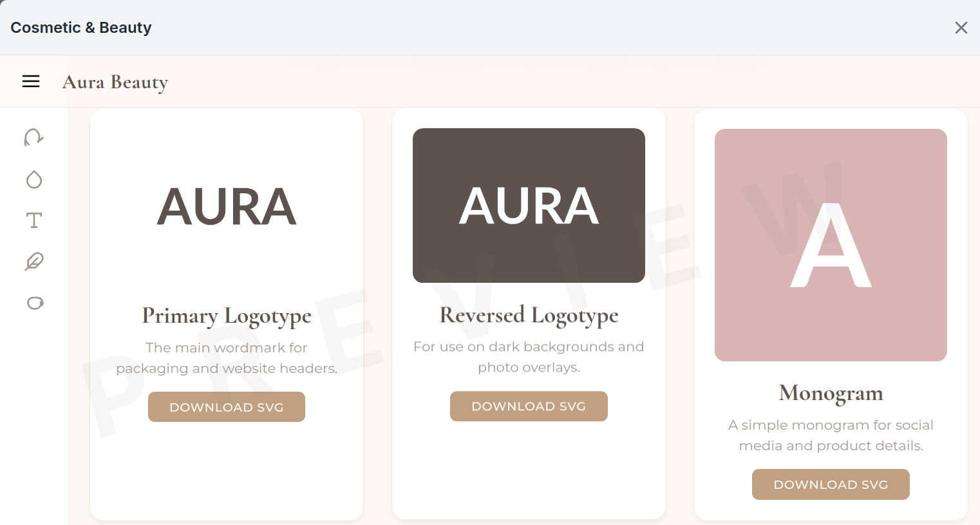Open the hamburger menu
This screenshot has height=525, width=980.
(x=31, y=81)
